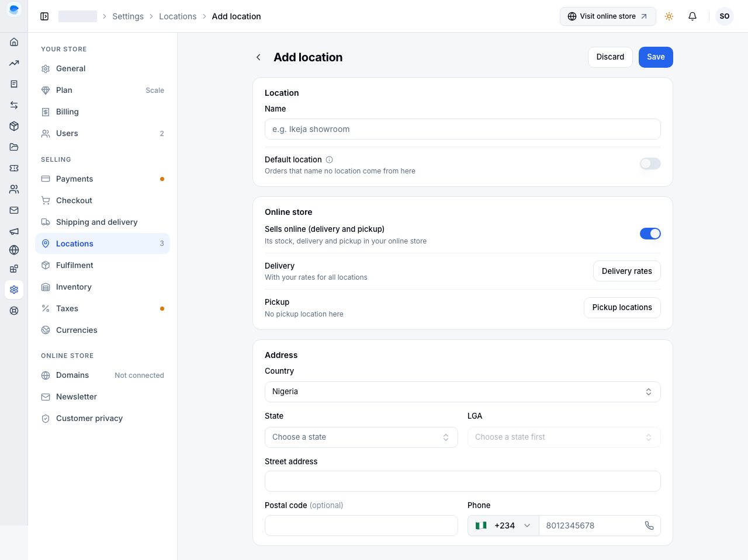Screen dimensions: 748x560
Task: Open the lifebuoy support icon in the rail
Action: (14, 311)
